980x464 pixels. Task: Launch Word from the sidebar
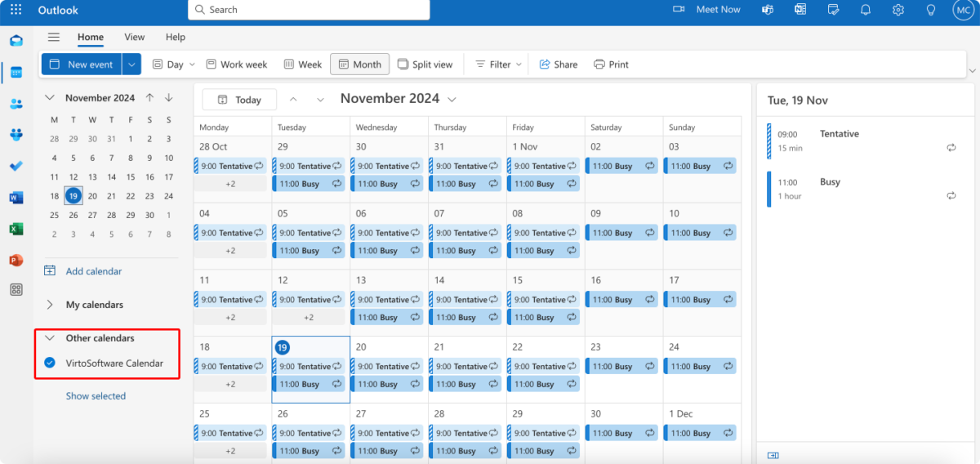[x=16, y=197]
